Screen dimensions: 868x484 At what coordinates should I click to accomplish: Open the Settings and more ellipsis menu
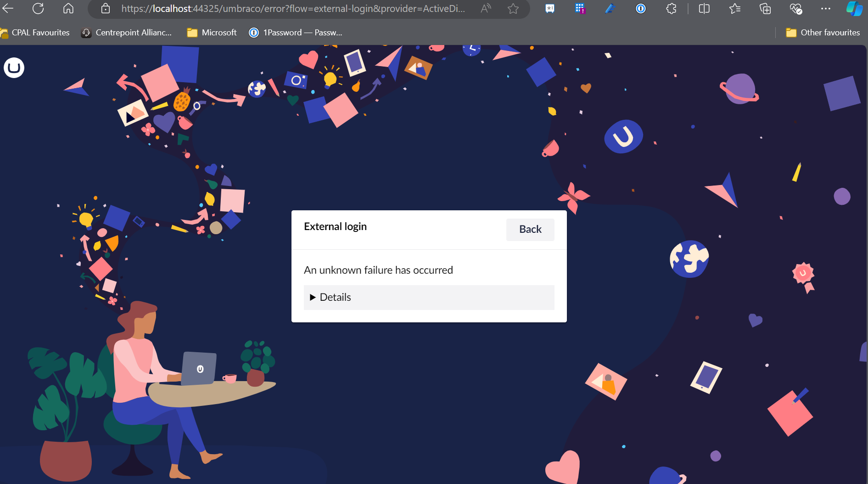click(x=826, y=8)
